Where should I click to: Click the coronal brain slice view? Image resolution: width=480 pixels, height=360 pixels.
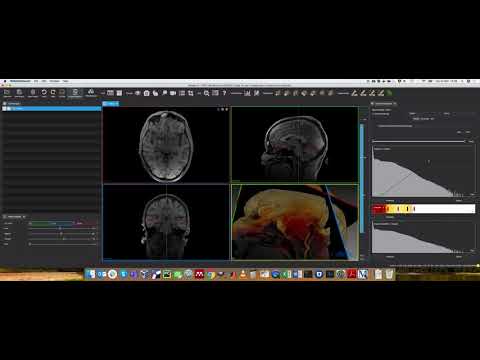pos(166,222)
